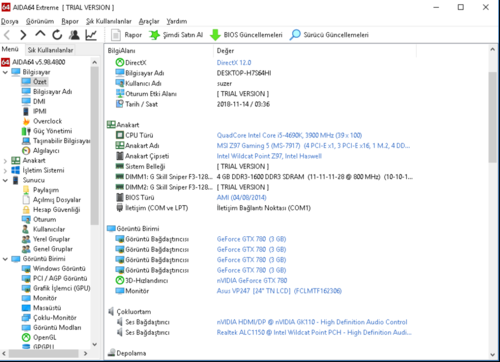500x362 pixels.
Task: Open the QuadCore Intel Core i5-4690K link
Action: pyautogui.click(x=289, y=135)
